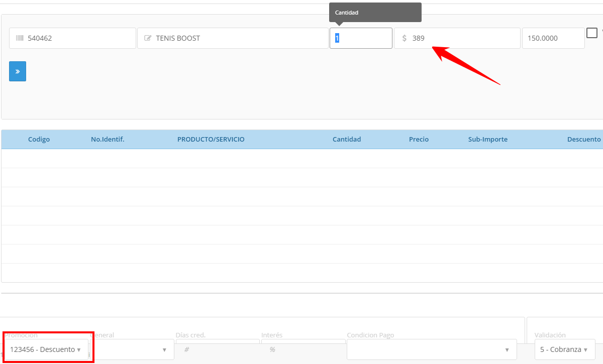Click the Codigo column header
The image size is (603, 364).
(39, 140)
